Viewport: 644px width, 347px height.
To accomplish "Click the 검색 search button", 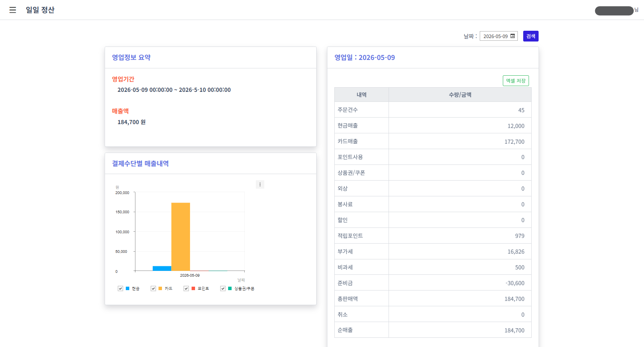I will coord(531,36).
